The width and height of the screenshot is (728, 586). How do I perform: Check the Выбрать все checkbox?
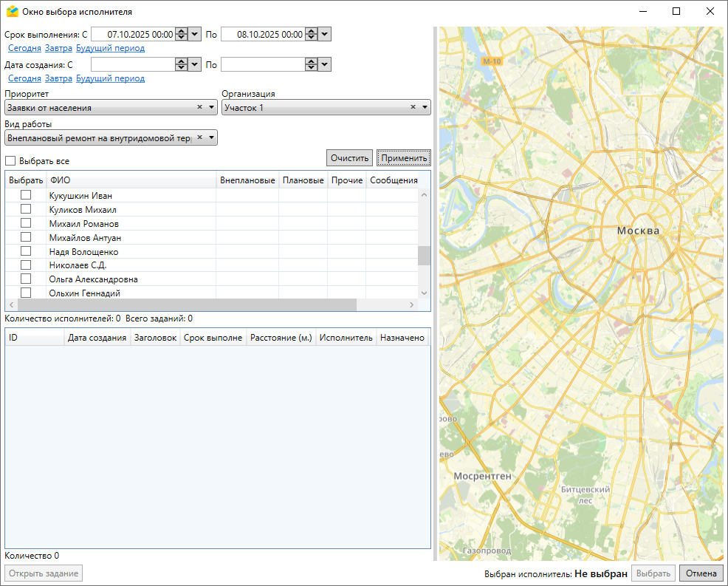tap(10, 160)
